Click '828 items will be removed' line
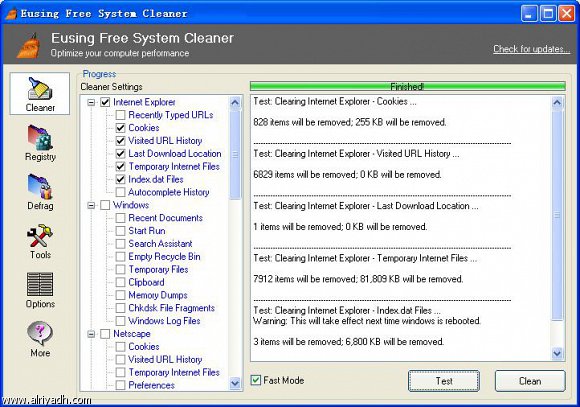 tap(350, 122)
